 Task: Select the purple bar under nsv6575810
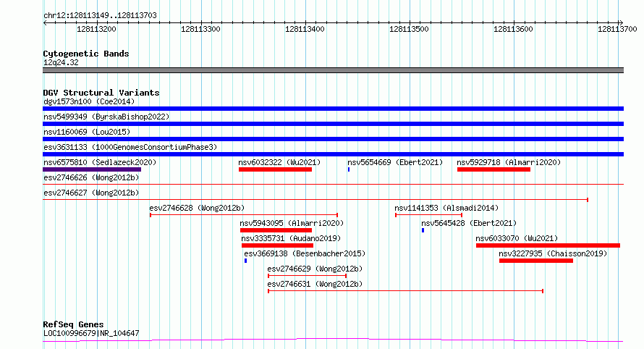point(92,169)
